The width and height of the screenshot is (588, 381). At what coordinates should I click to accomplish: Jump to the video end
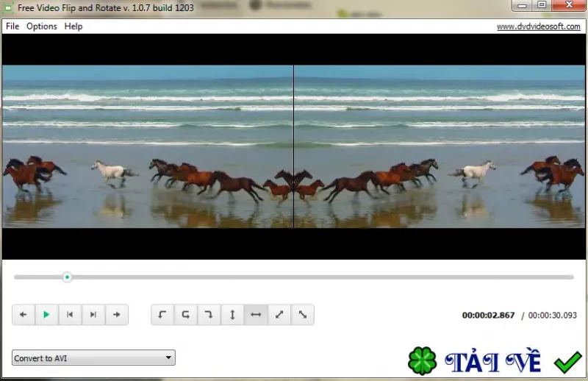[x=93, y=315]
